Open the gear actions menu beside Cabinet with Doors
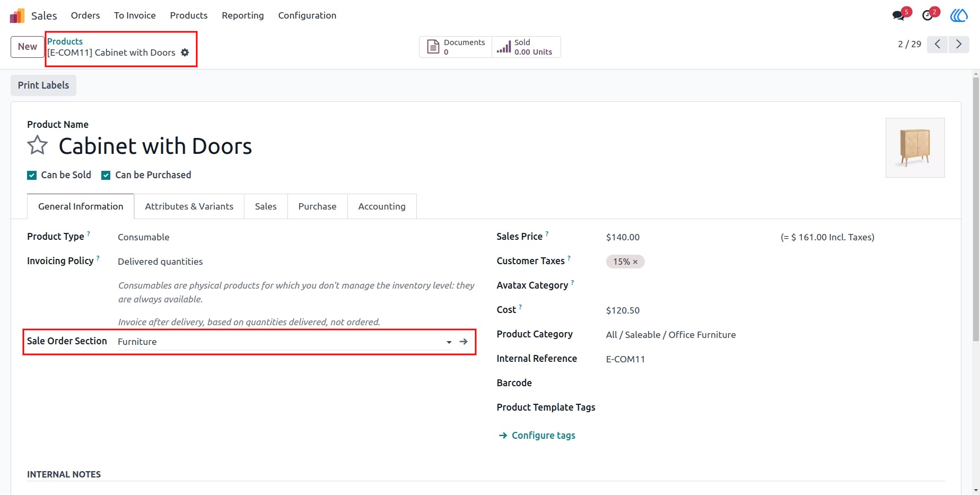The height and width of the screenshot is (495, 980). click(185, 53)
